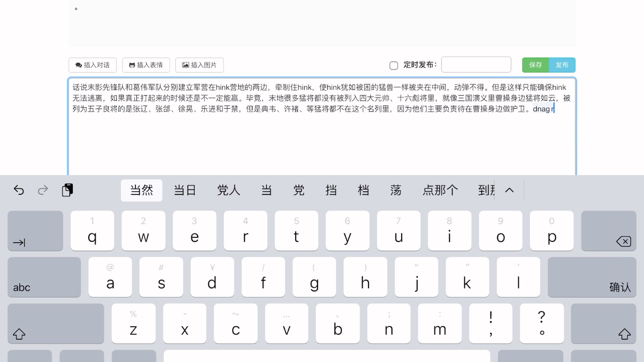This screenshot has width=644, height=362.
Task: Tap the u key
Action: tap(398, 231)
